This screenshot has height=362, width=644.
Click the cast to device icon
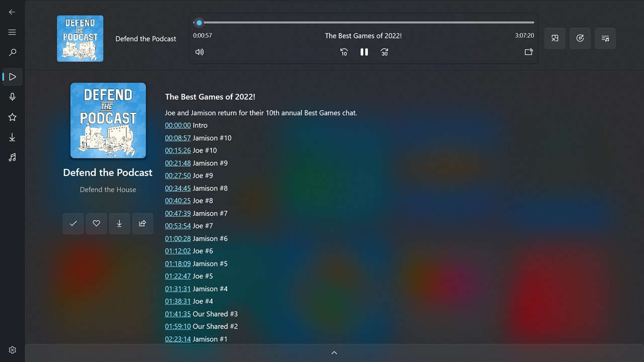(x=529, y=52)
